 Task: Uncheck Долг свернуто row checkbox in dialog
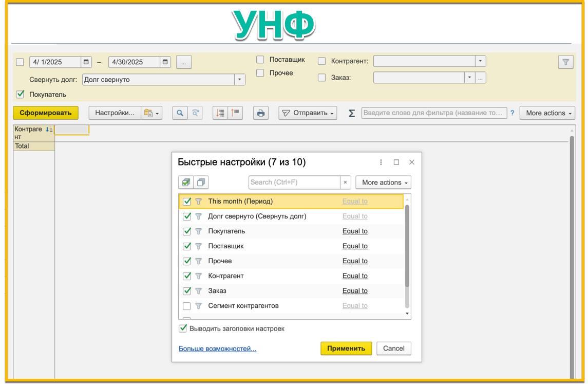187,216
